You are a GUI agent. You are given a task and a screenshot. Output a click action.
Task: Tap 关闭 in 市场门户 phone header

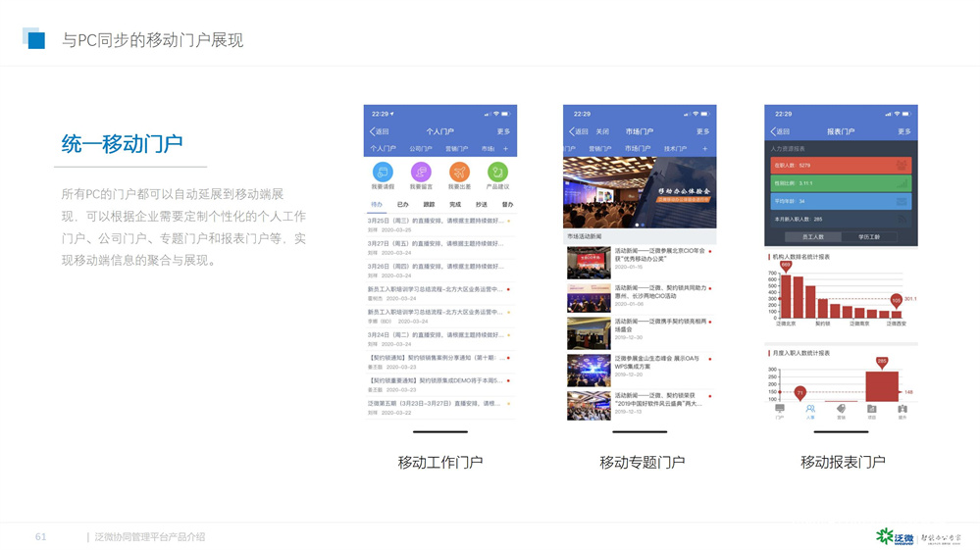602,131
